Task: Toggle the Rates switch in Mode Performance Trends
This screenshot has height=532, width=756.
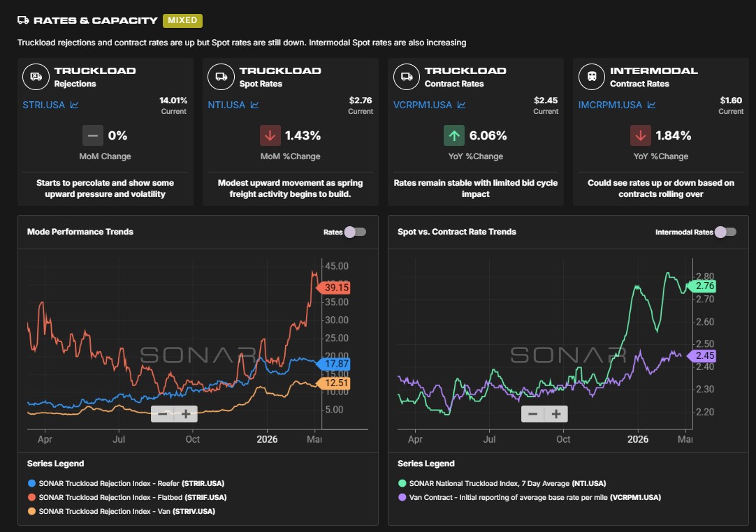Action: pos(356,232)
